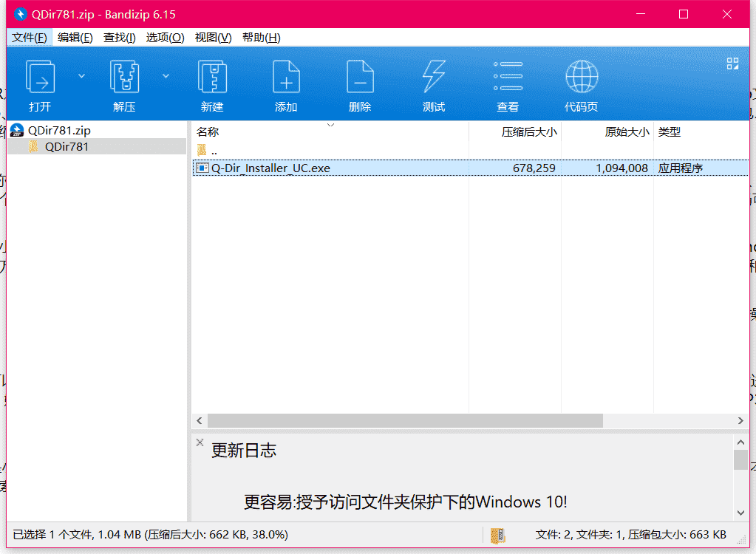This screenshot has width=756, height=554.
Task: Expand the dropdown arrow next to 打开
Action: coord(81,76)
